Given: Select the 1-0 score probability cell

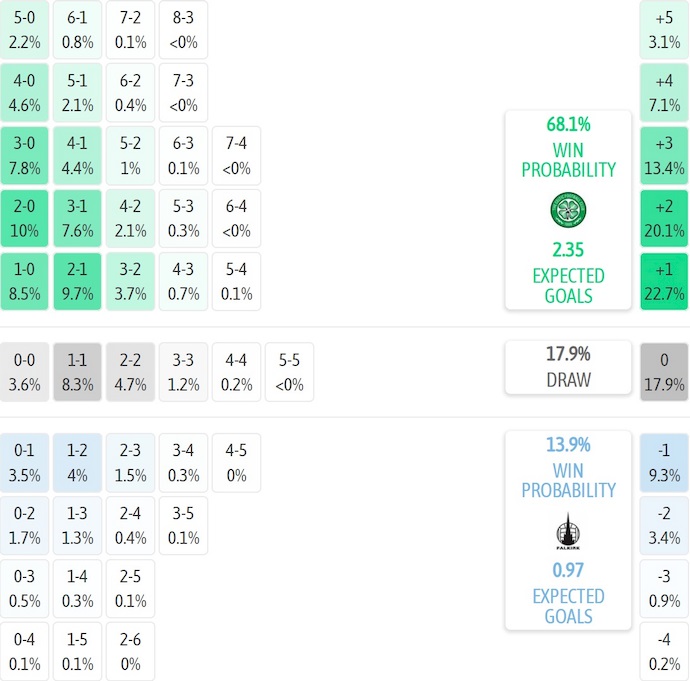Looking at the screenshot, I should (x=25, y=281).
